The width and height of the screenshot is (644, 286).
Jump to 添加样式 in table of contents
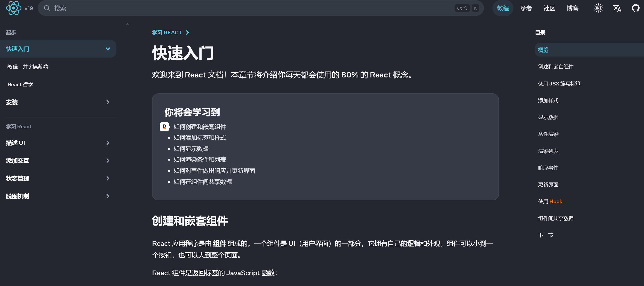coord(548,100)
